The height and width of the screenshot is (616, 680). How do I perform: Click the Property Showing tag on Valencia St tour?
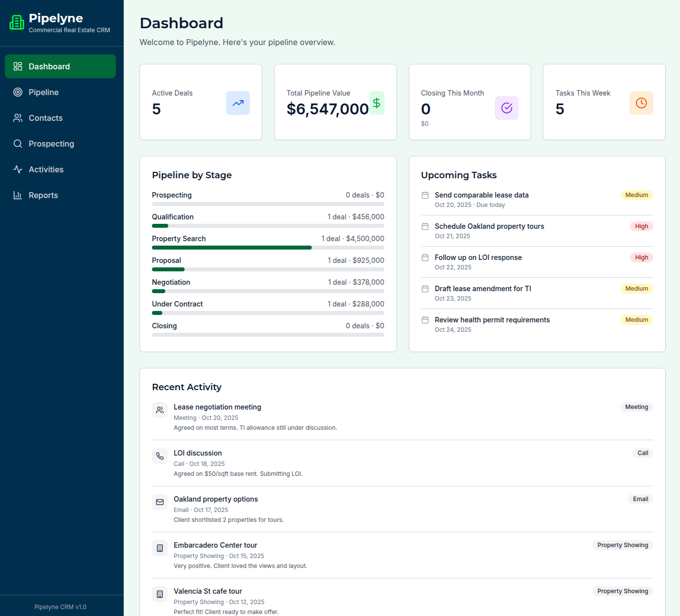tap(622, 591)
